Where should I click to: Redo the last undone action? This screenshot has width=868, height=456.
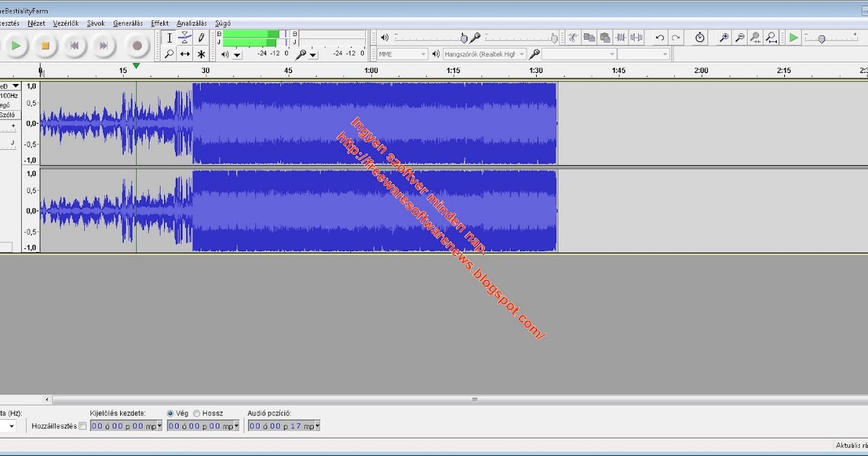click(x=676, y=38)
